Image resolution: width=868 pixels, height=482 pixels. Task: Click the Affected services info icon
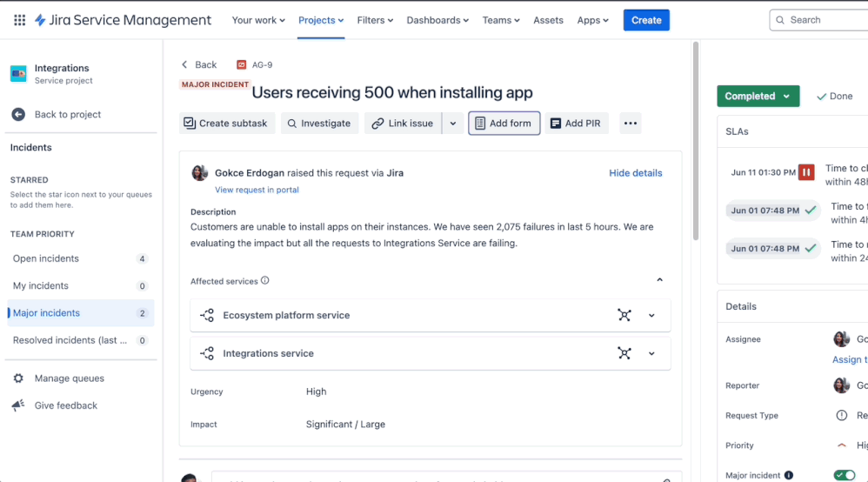click(x=265, y=280)
